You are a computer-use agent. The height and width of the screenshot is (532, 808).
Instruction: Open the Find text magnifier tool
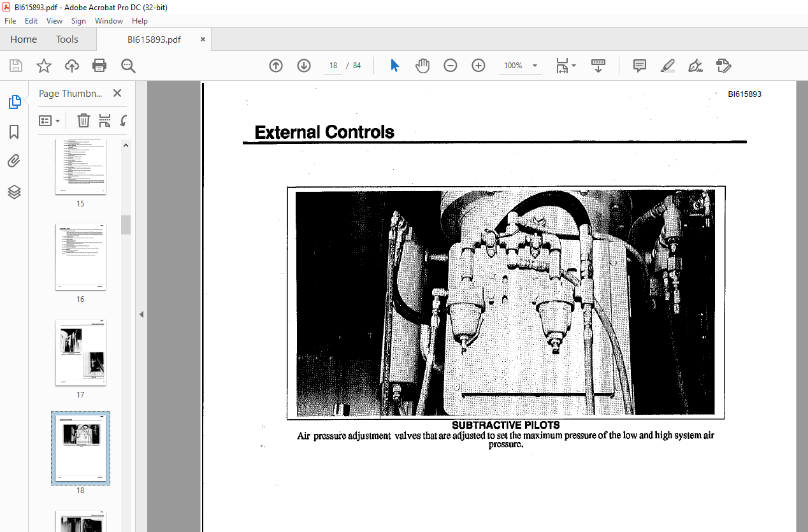(x=128, y=66)
